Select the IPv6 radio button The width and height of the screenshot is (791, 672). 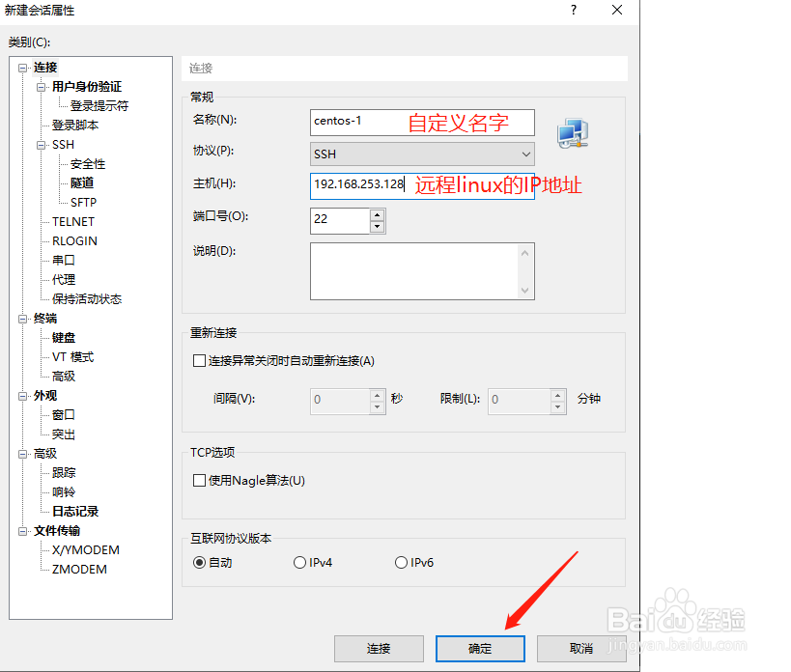[x=401, y=563]
